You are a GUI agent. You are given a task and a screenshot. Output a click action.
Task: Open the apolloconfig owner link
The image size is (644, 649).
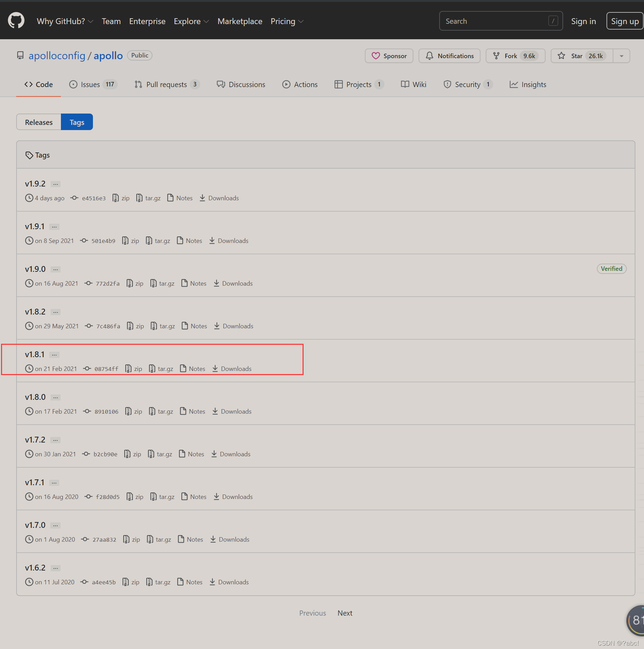coord(57,56)
